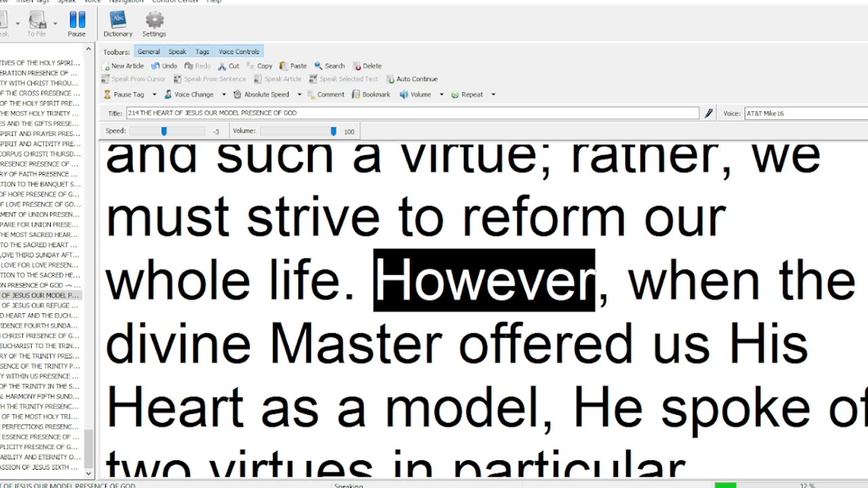Click the Volume slider handle
The height and width of the screenshot is (488, 868).
333,131
